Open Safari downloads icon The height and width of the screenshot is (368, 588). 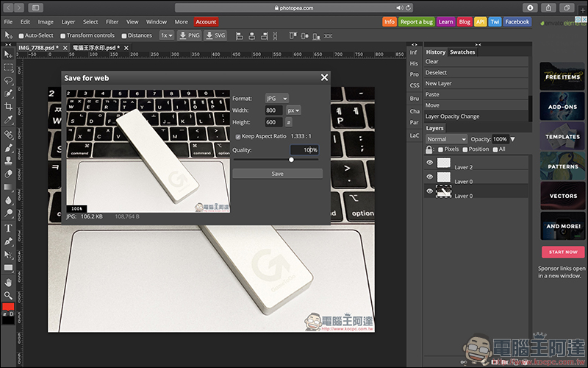point(530,7)
